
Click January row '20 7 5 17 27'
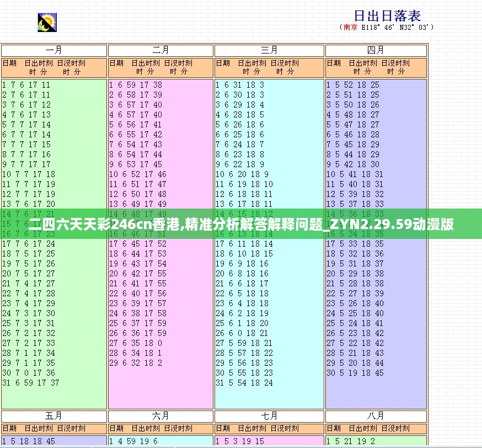(29, 274)
